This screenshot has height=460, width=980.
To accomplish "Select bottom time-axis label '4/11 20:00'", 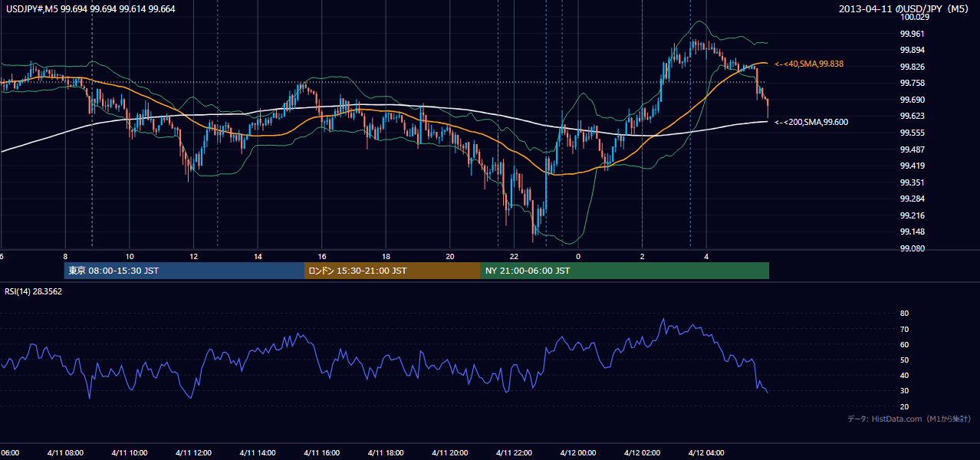I will coord(449,452).
